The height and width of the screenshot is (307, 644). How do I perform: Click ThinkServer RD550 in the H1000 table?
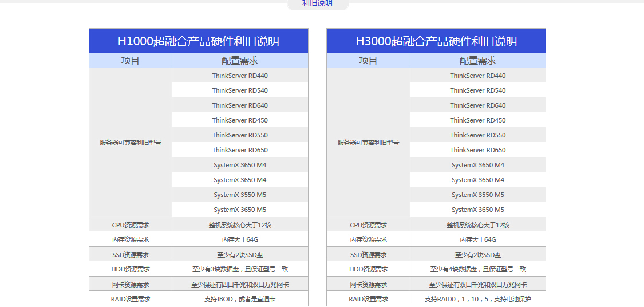[240, 135]
